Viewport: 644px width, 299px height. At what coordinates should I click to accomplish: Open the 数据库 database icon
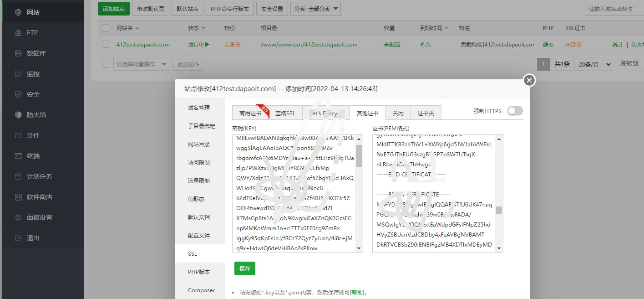[x=18, y=53]
